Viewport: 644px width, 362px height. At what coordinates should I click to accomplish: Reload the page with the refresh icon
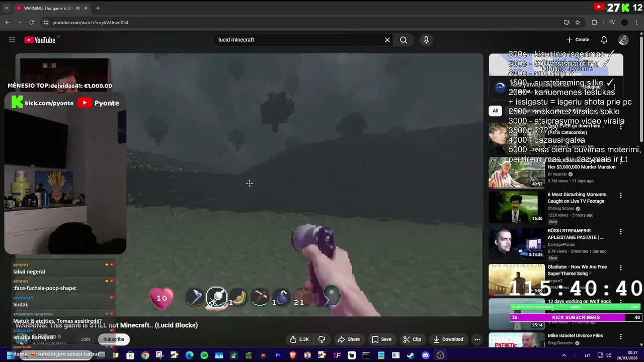pos(31,22)
